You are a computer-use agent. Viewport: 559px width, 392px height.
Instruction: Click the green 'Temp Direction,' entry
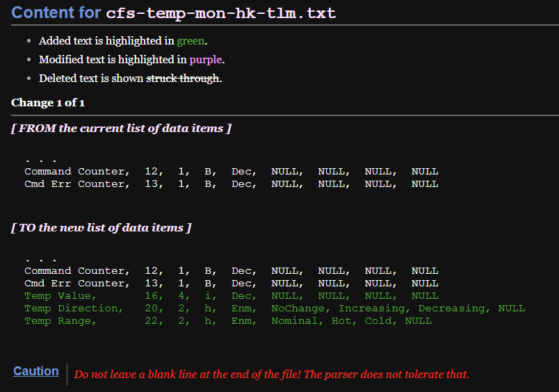coord(73,309)
